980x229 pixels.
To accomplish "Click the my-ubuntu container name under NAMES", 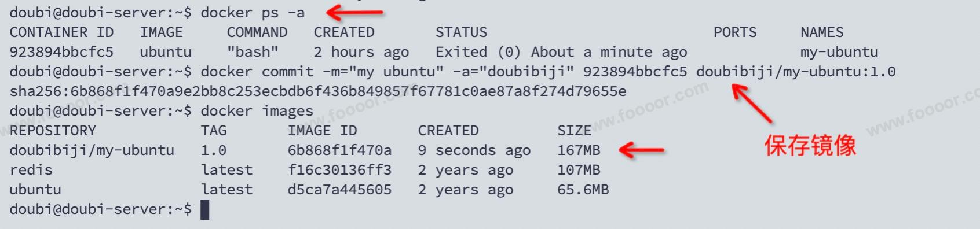I will pyautogui.click(x=839, y=52).
